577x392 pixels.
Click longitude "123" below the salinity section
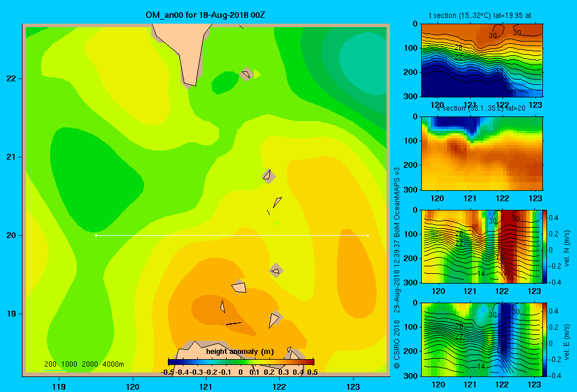click(535, 198)
